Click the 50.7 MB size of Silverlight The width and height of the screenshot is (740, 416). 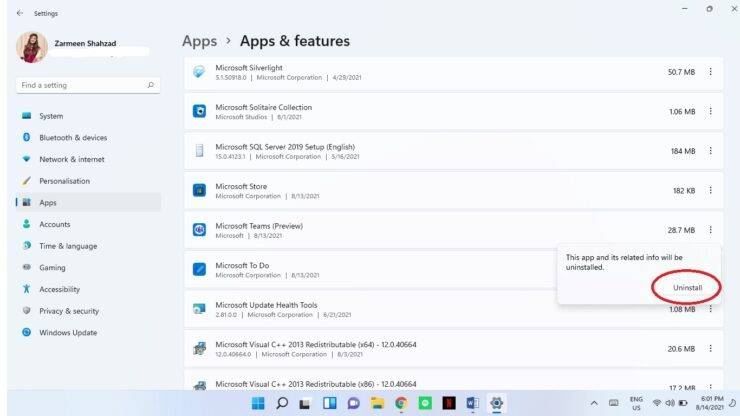(x=681, y=72)
